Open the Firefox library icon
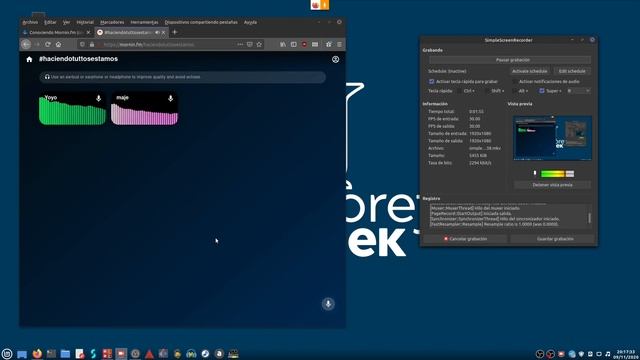 coord(283,44)
